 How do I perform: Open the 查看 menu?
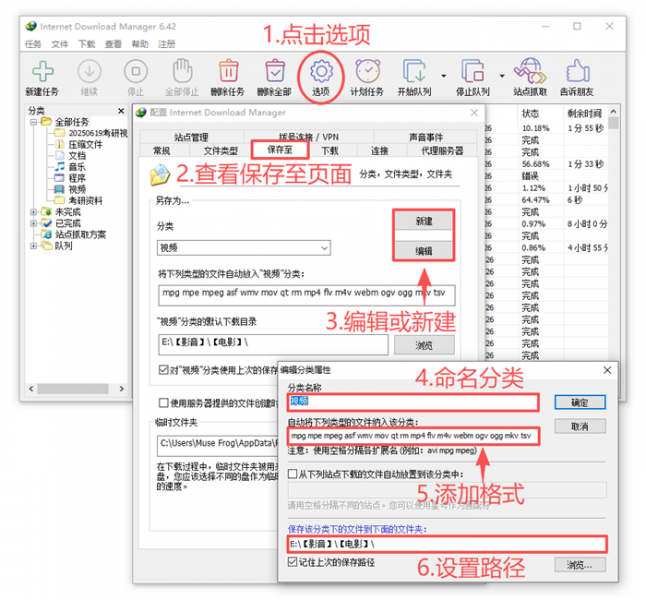point(113,44)
